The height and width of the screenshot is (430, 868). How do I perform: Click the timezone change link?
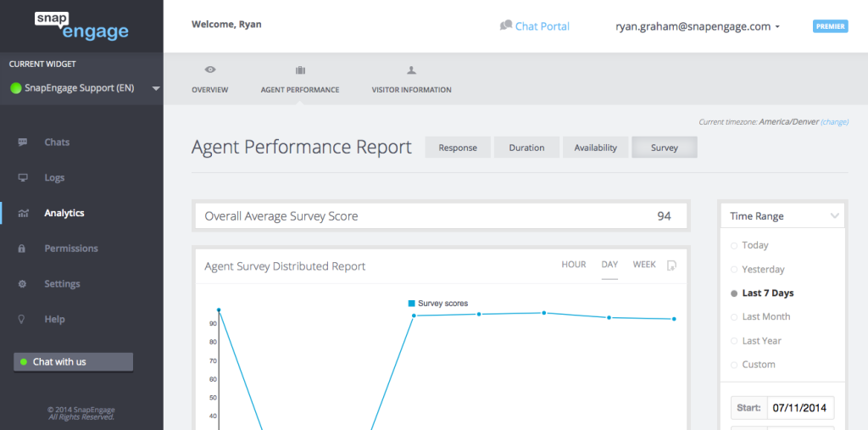point(834,122)
